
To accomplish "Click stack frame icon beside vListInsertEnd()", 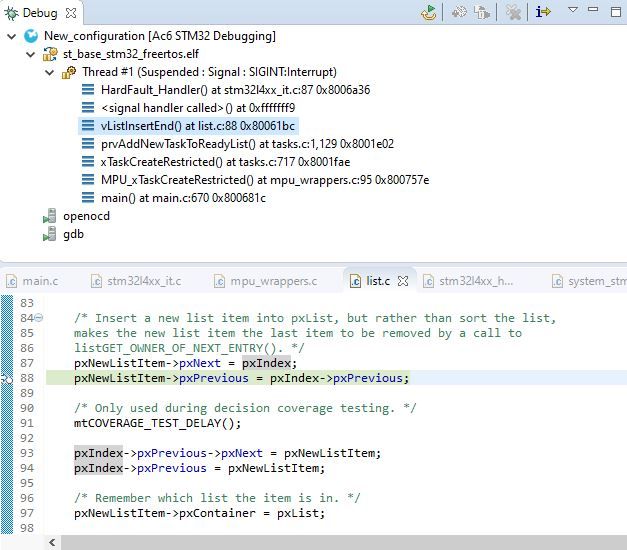I will point(88,126).
